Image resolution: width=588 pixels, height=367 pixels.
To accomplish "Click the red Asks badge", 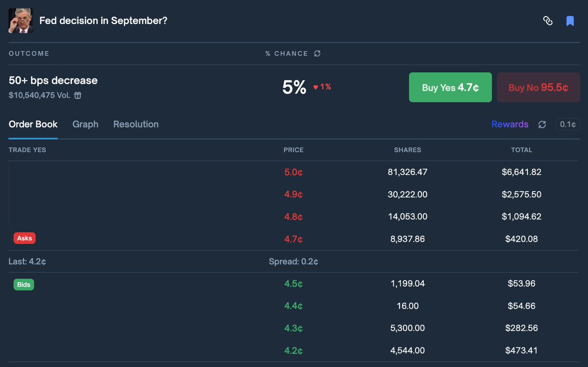I will point(24,238).
